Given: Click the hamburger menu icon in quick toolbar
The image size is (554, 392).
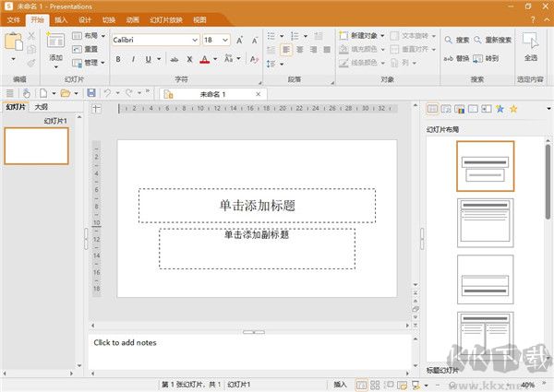Looking at the screenshot, I should tap(10, 93).
